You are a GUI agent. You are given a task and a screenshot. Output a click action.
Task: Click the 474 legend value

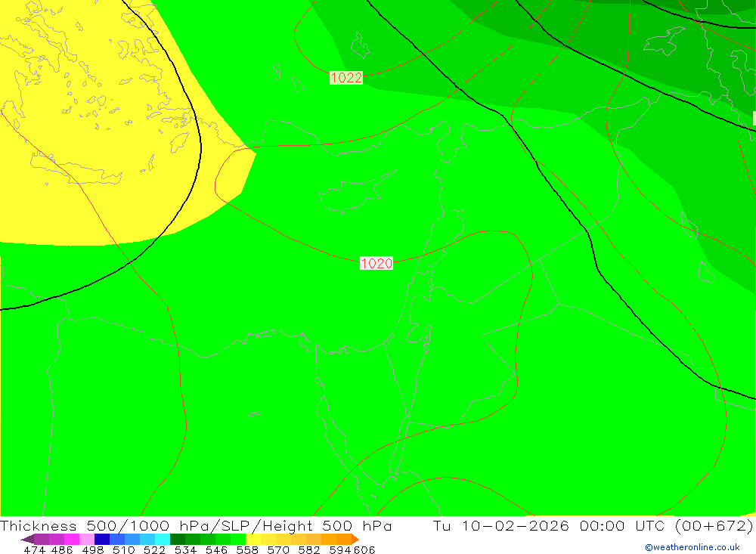pos(34,549)
